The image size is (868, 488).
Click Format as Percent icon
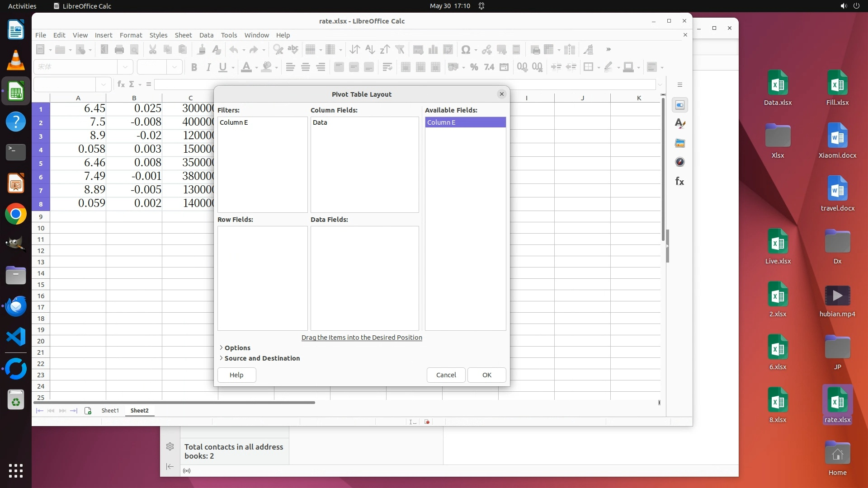coord(474,67)
